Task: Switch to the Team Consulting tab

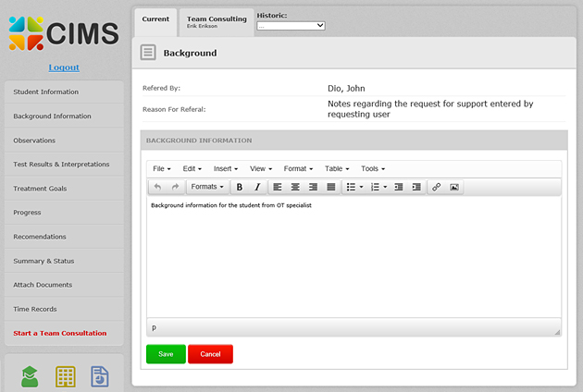Action: click(x=217, y=21)
